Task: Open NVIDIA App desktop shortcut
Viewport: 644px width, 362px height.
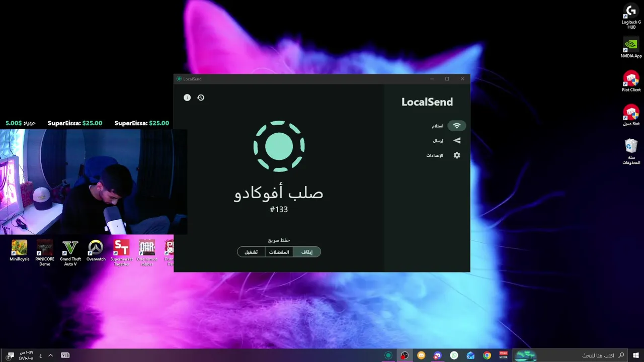Action: point(631,48)
